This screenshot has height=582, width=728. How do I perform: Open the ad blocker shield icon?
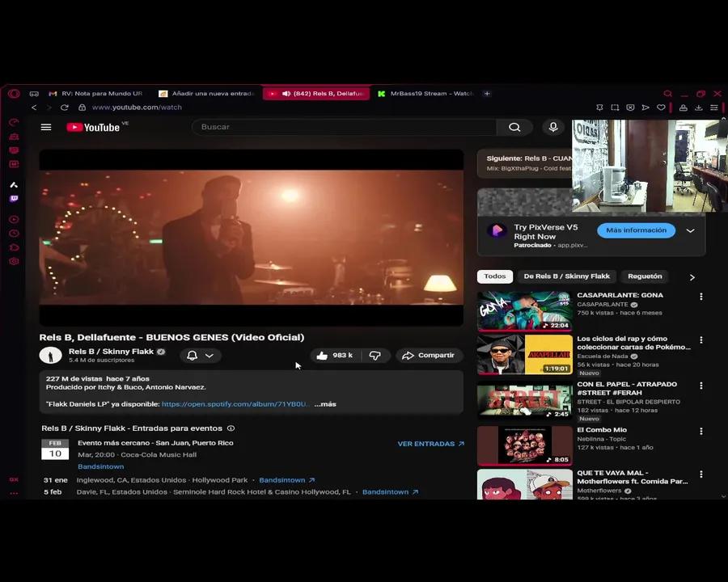[x=630, y=108]
